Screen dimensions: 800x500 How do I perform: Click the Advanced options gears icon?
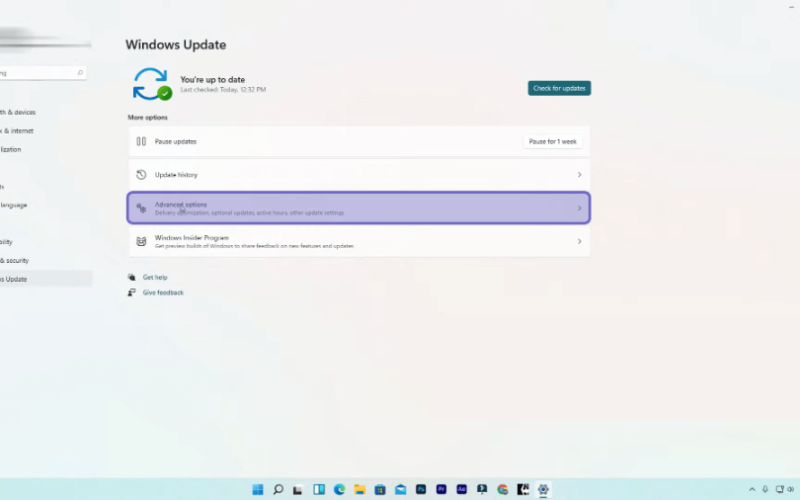[x=141, y=208]
